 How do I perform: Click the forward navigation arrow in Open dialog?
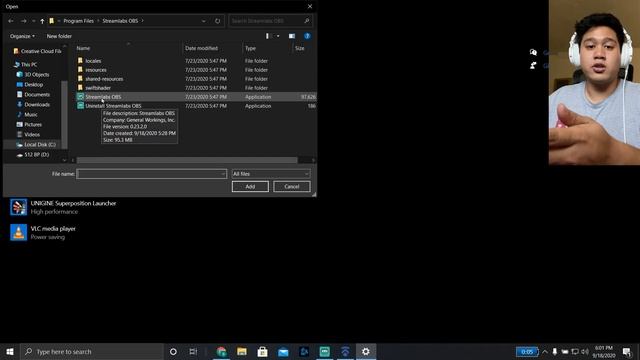[x=24, y=21]
